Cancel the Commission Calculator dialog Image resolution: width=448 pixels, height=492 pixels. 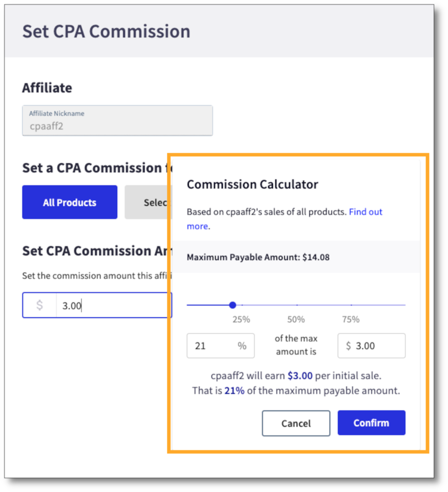(x=296, y=423)
